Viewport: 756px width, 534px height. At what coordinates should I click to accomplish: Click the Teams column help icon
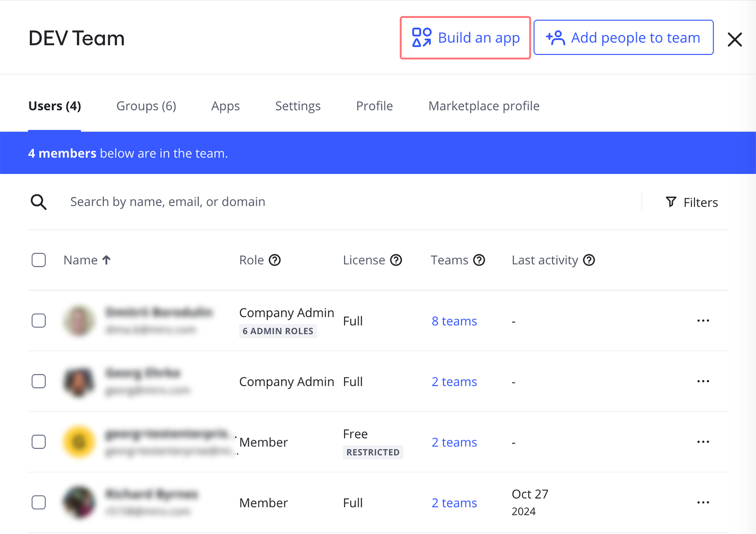[x=479, y=260]
